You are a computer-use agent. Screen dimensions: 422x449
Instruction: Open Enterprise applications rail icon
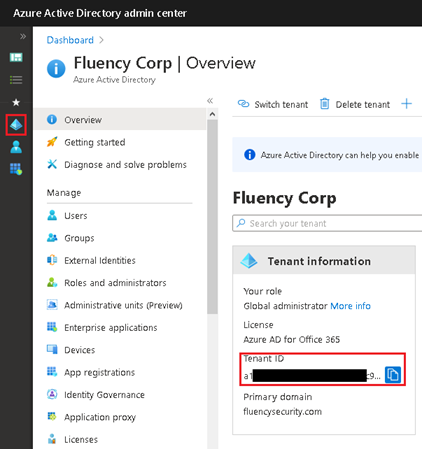point(16,169)
